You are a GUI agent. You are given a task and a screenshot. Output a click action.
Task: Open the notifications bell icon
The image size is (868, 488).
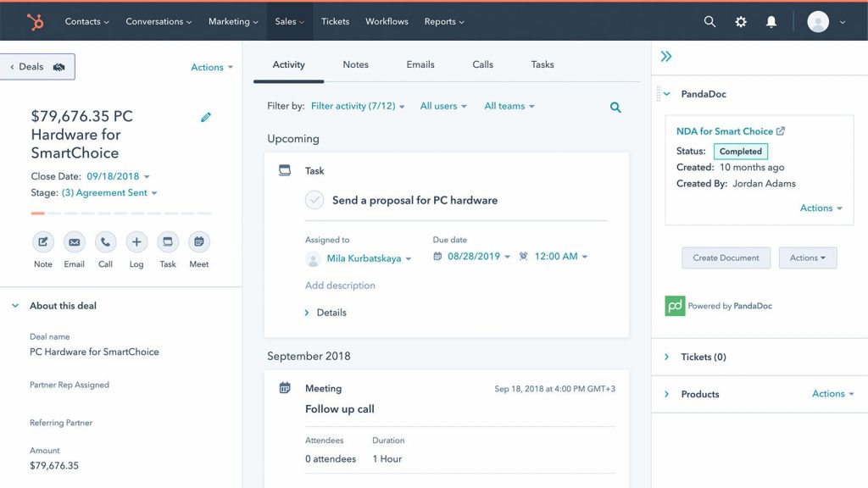point(771,22)
